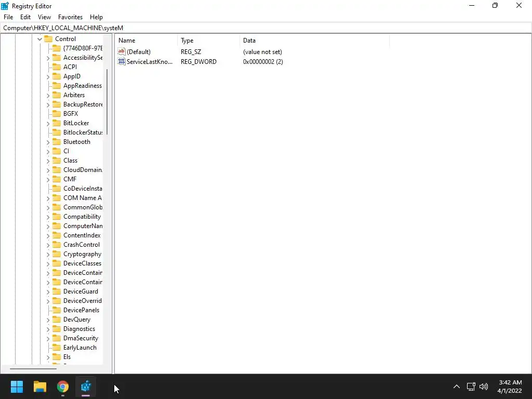Select the CloudDomain key
The height and width of the screenshot is (399, 532).
(x=83, y=170)
